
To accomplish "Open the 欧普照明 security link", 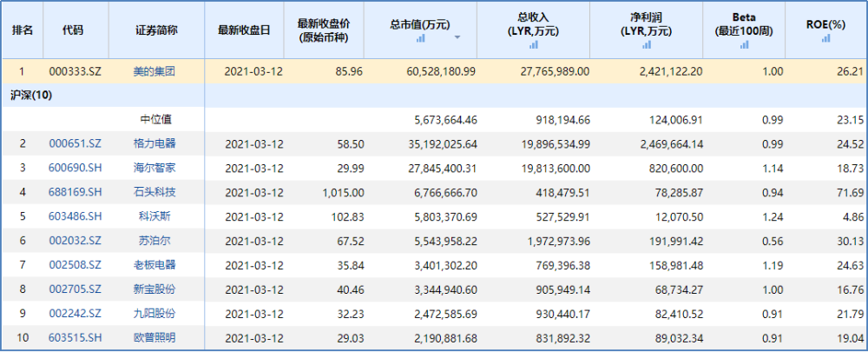I will pyautogui.click(x=156, y=338).
